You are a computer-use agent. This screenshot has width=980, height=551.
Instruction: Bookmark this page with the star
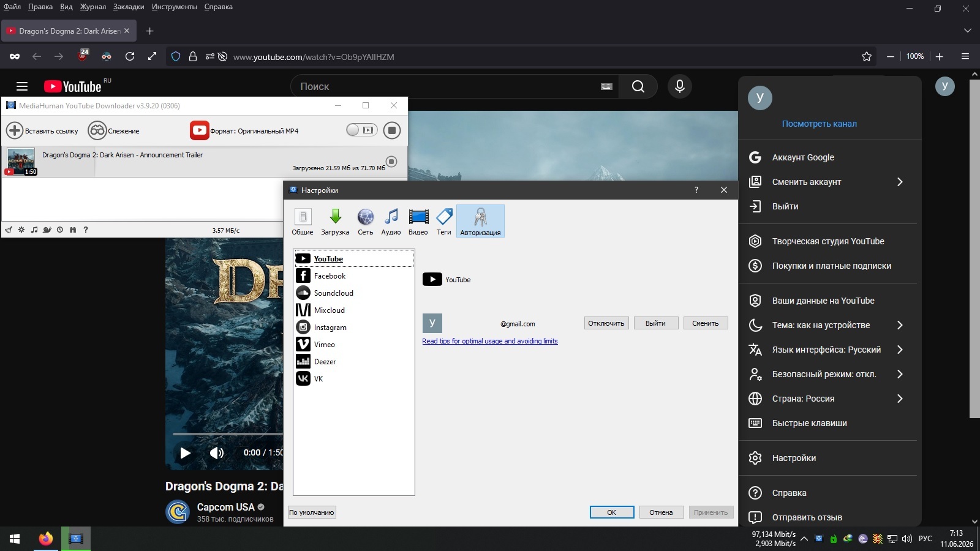click(x=867, y=56)
